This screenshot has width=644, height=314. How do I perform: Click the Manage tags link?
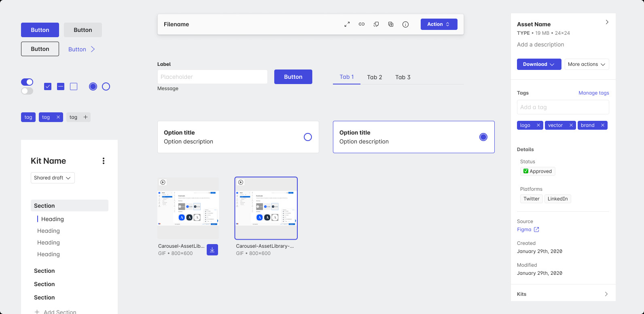(x=593, y=93)
